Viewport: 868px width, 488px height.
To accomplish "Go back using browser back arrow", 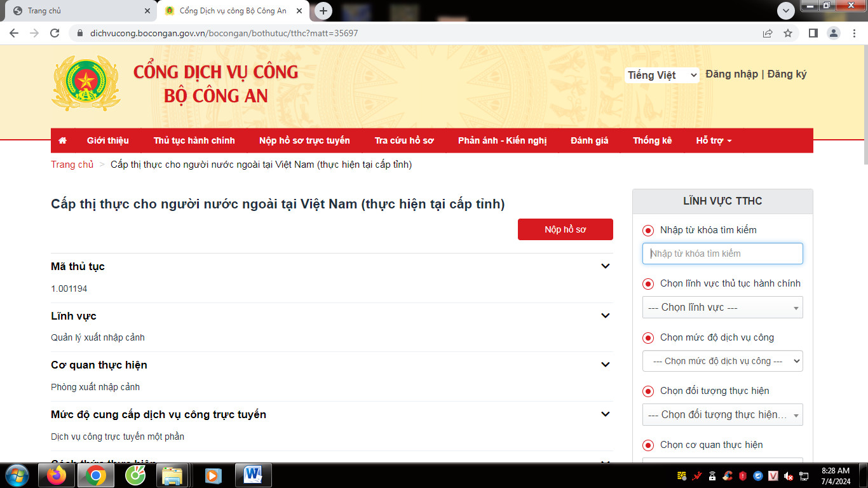I will pos(14,33).
